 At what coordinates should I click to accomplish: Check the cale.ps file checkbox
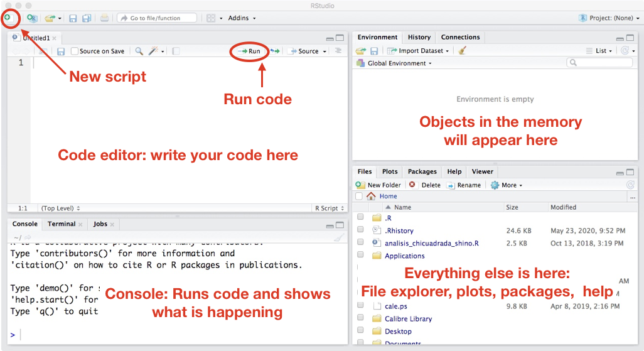360,305
